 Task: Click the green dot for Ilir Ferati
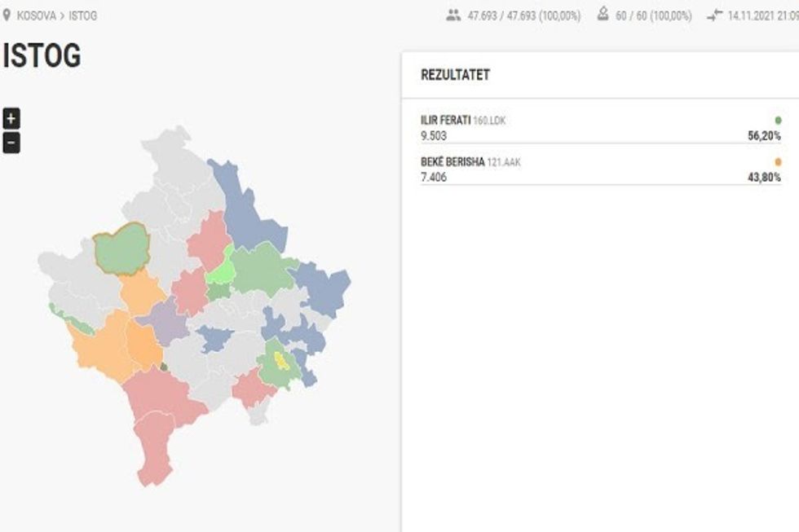778,121
